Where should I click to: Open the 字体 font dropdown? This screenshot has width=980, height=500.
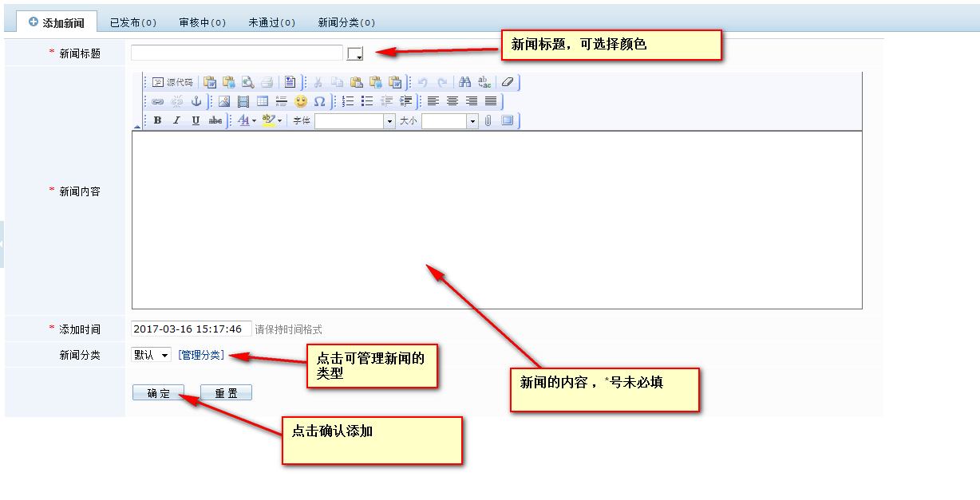(389, 121)
